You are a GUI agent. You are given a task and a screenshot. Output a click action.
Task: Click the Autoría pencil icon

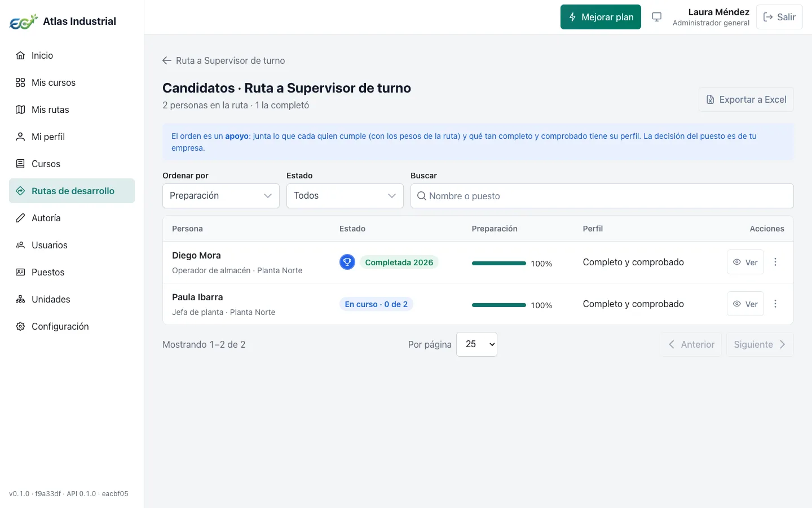point(20,218)
